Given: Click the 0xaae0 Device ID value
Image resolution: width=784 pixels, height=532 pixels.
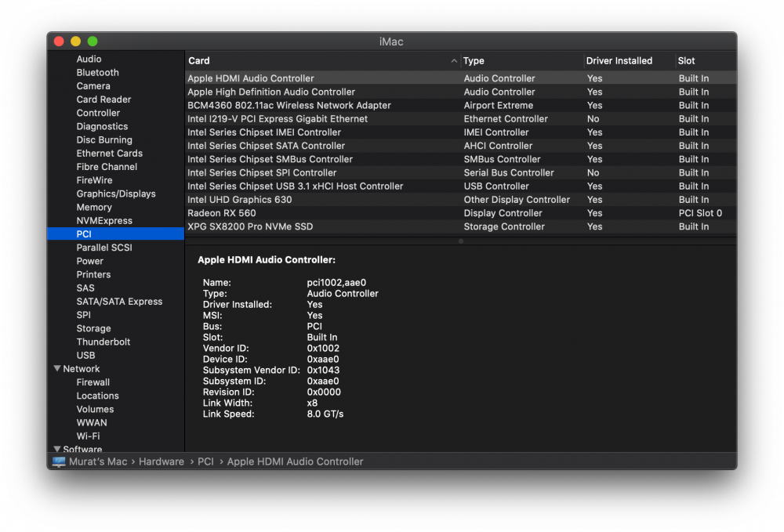Looking at the screenshot, I should (322, 359).
